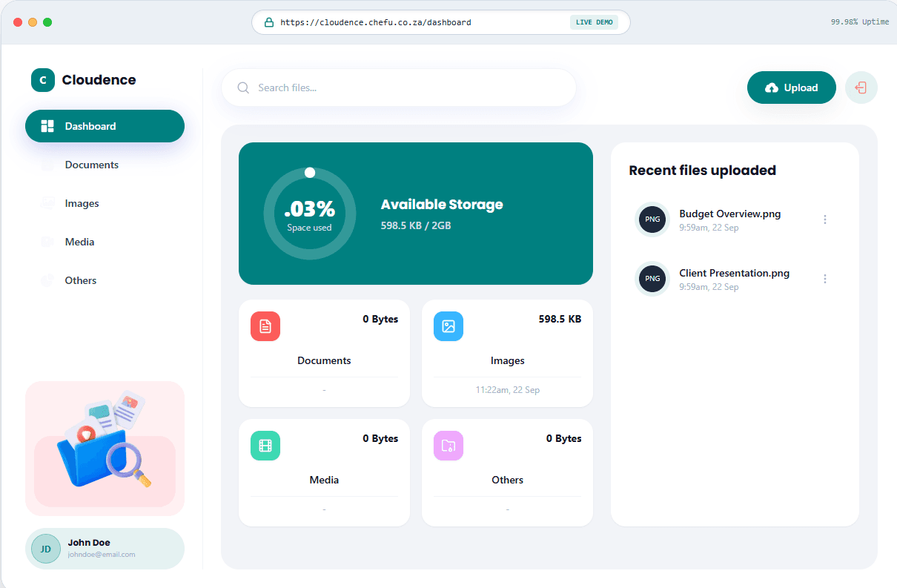Click the John Doe profile name
The width and height of the screenshot is (897, 588).
[x=89, y=543]
